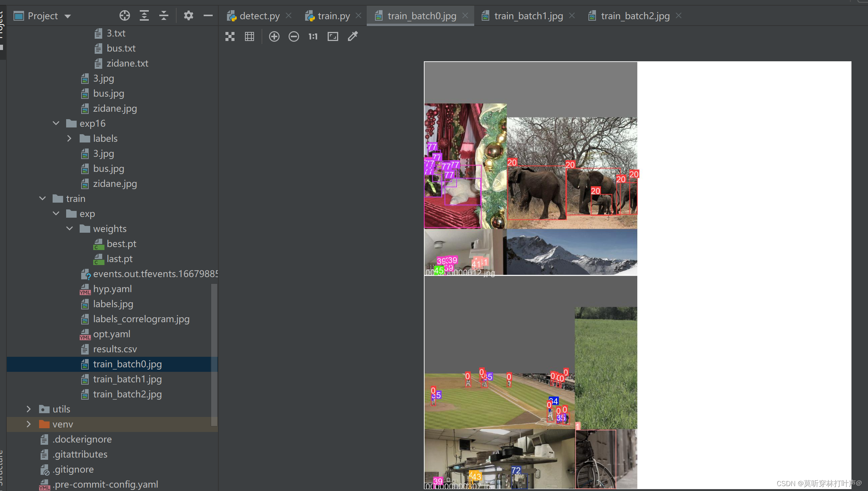Screen dimensions: 868x491
Task: Click the elephant image in the mosaic
Action: point(572,173)
